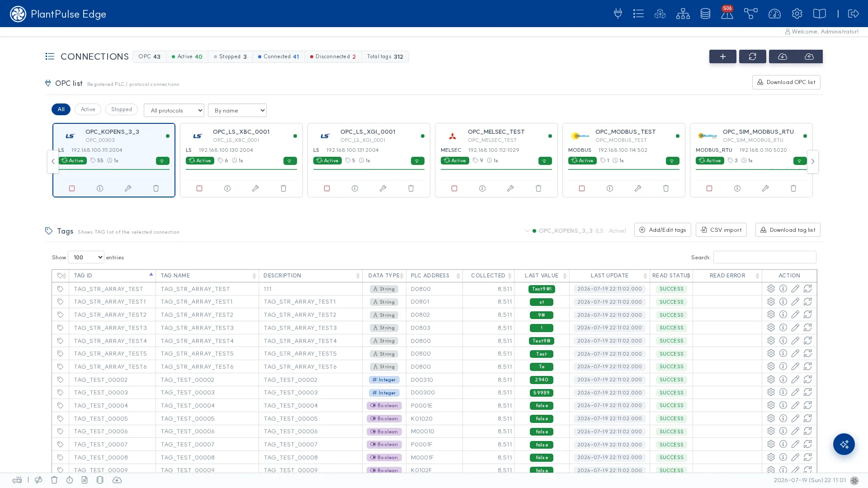Open the flow diagram icon in top navigation
The height and width of the screenshot is (488, 868).
pos(750,14)
